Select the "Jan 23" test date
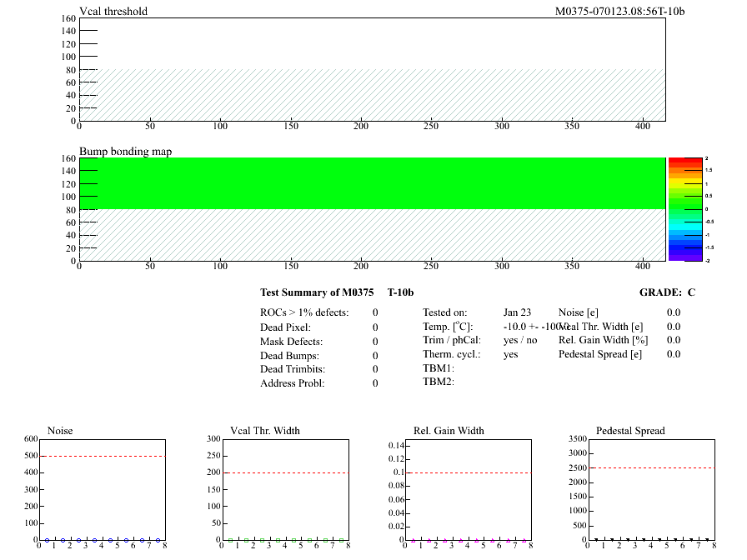 [x=517, y=312]
